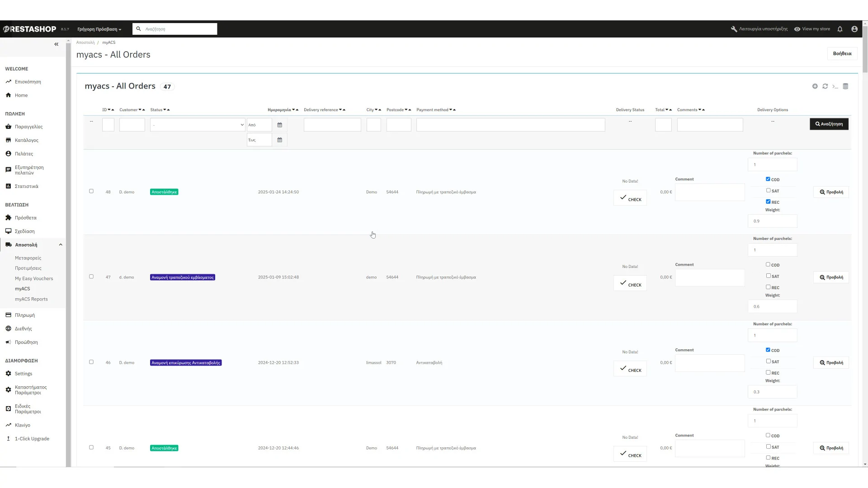Open the notifications bell

coord(840,29)
